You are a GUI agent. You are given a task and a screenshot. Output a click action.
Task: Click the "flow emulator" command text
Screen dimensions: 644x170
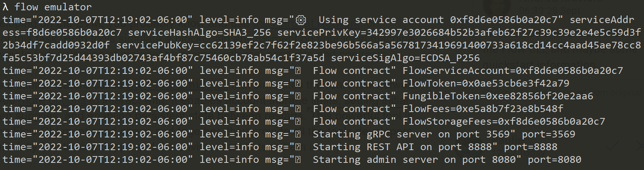click(x=53, y=7)
